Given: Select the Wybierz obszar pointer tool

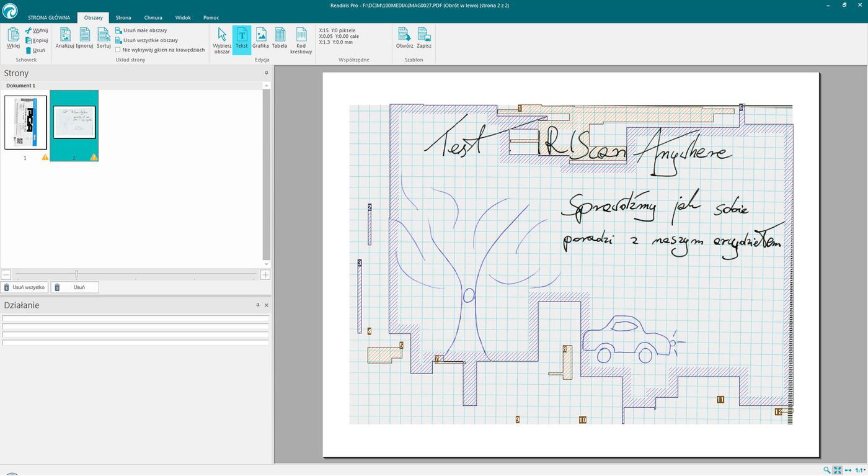Looking at the screenshot, I should pyautogui.click(x=222, y=40).
